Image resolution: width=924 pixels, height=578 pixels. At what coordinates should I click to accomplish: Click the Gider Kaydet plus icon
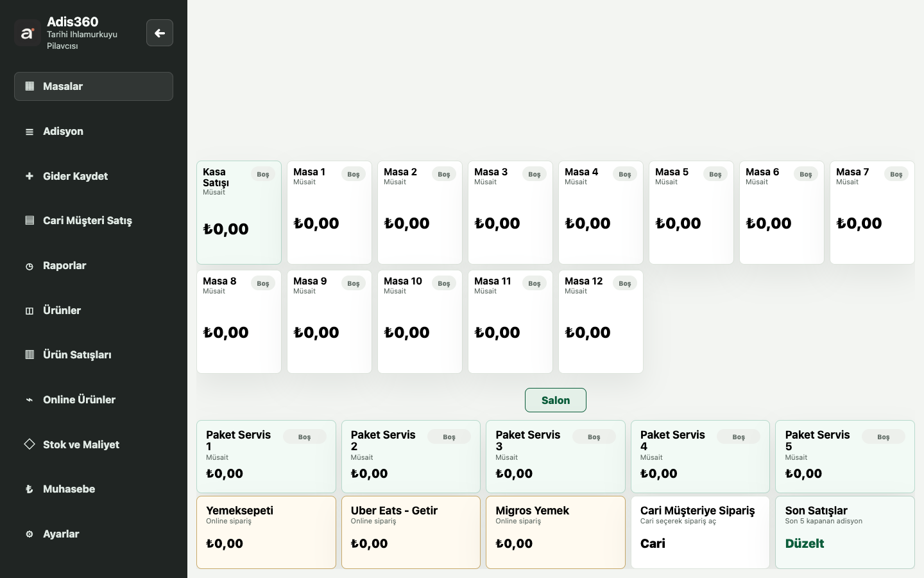click(x=30, y=176)
